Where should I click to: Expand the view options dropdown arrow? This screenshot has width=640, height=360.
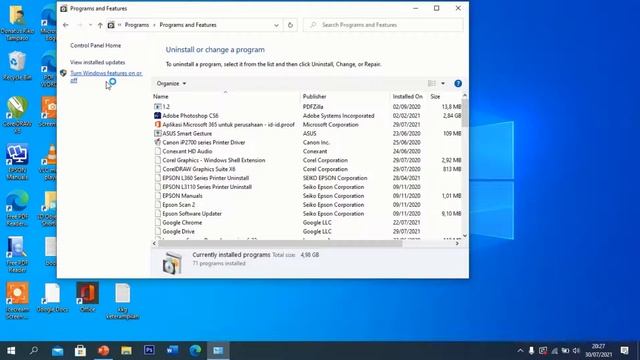[443, 83]
